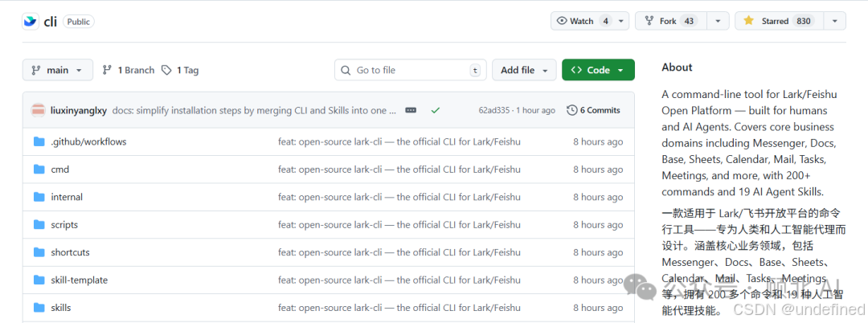868x323 pixels.
Task: Open the skill-template folder
Action: pos(79,280)
